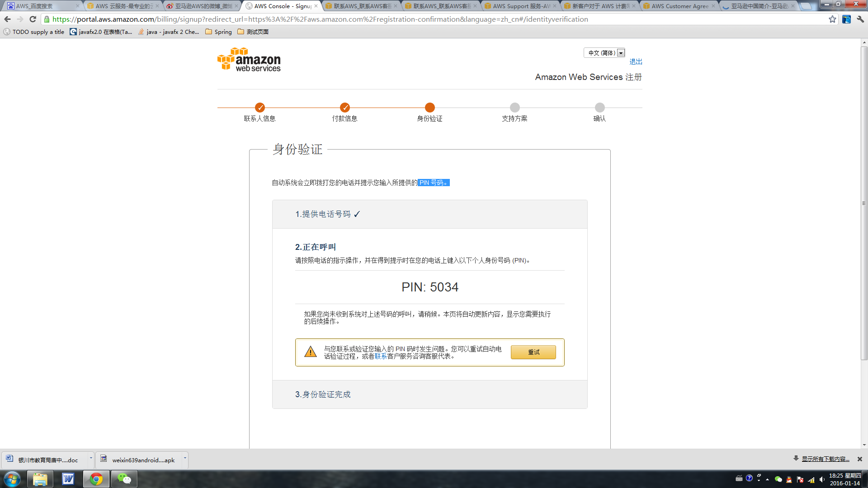
Task: Open the Windows Start menu
Action: [x=12, y=479]
